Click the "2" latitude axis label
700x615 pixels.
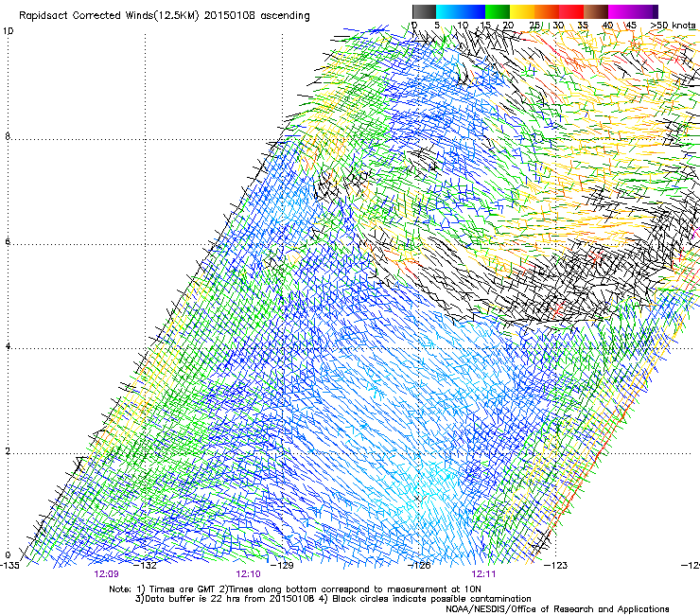8,451
